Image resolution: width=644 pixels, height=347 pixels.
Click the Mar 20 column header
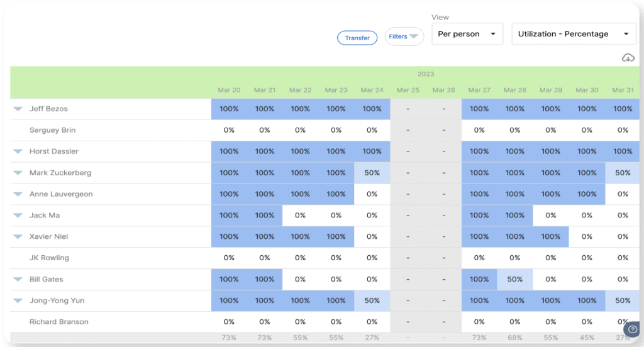[229, 90]
